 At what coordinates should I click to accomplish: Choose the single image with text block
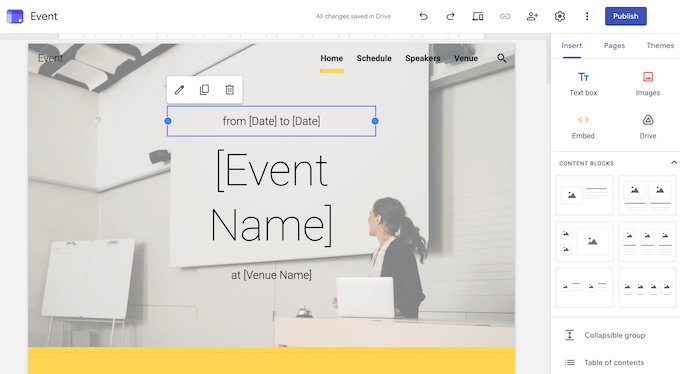coord(584,195)
